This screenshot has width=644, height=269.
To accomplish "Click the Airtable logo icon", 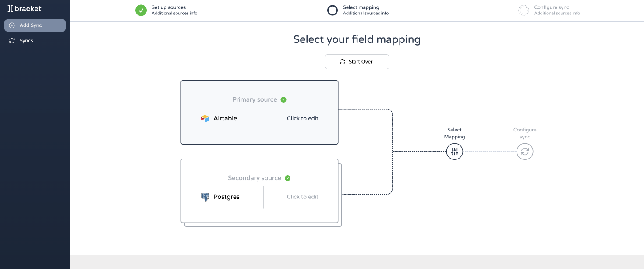I will pyautogui.click(x=205, y=118).
